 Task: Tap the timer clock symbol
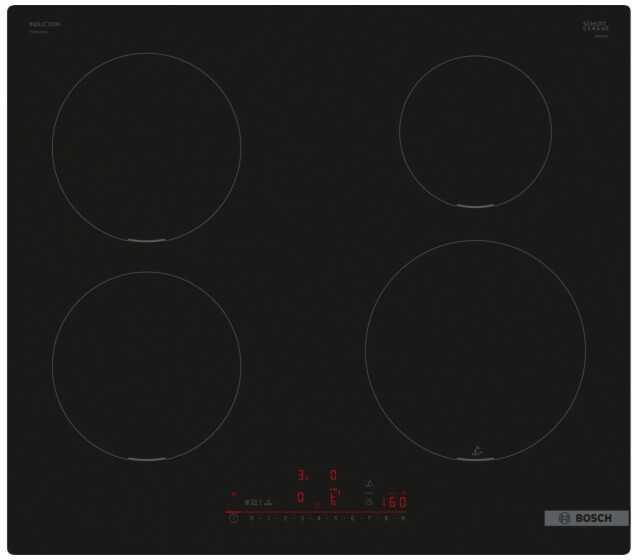[369, 501]
